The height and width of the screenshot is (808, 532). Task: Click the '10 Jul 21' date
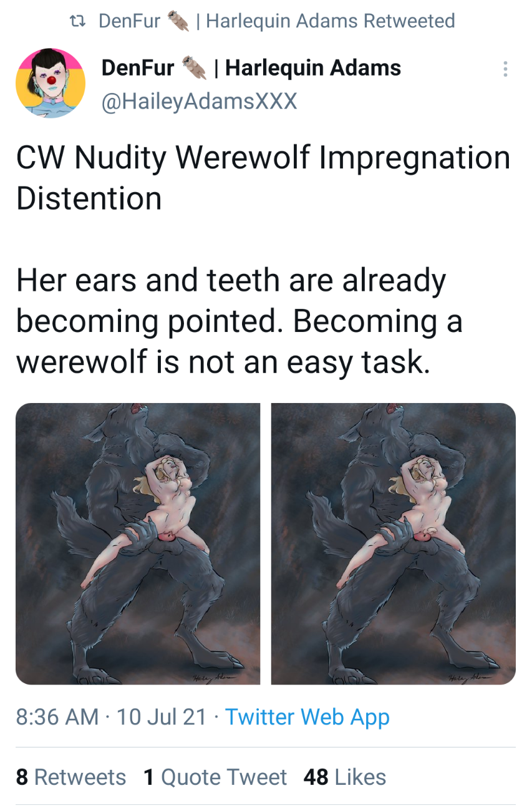tap(161, 717)
